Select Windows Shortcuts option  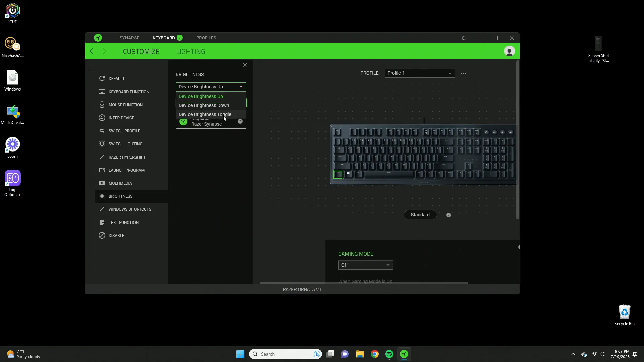(131, 209)
